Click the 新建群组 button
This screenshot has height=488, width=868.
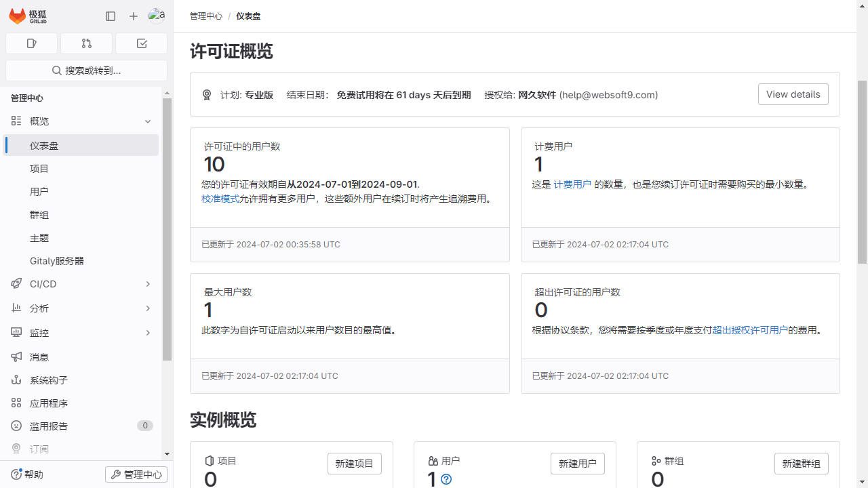pos(802,464)
